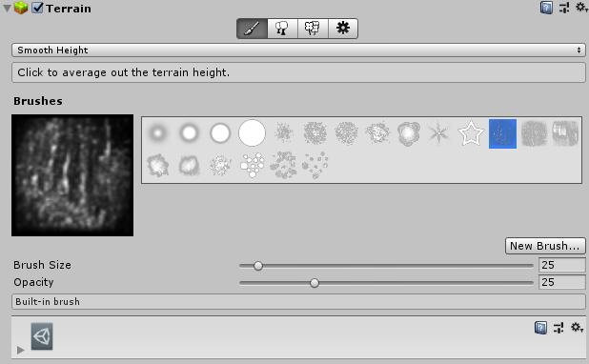Pick the first fuzzy splat brush in second row

click(x=158, y=165)
